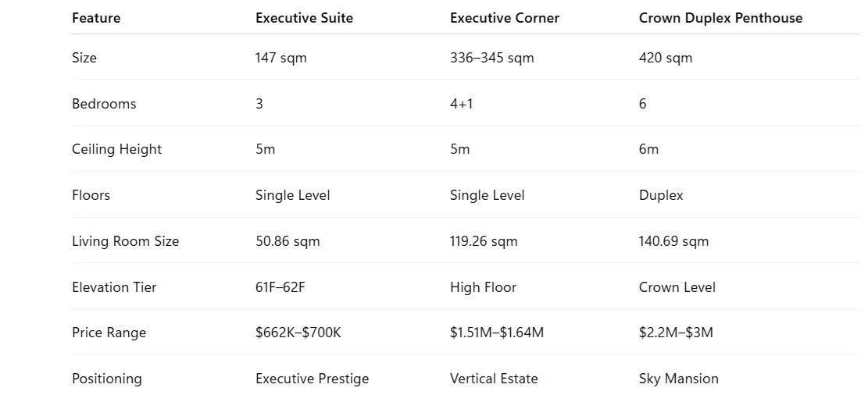868x395 pixels.
Task: Select the $2.2M–$3M price cell
Action: click(675, 333)
